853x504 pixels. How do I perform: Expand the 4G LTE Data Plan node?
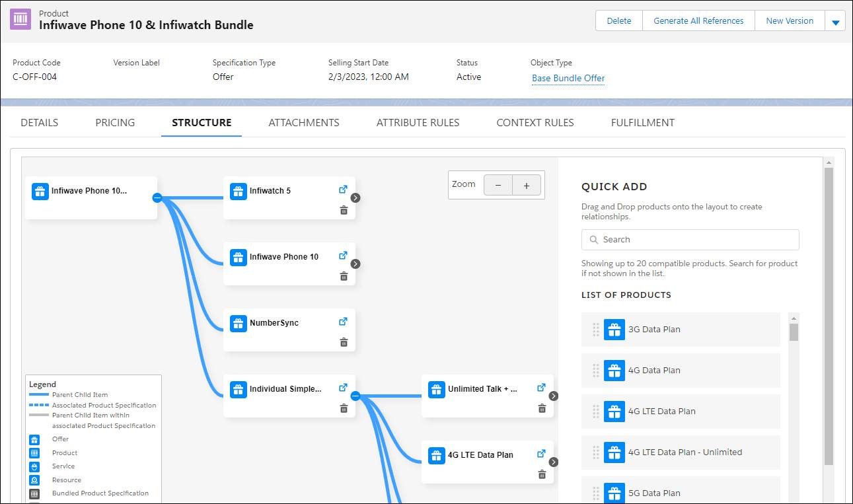click(554, 462)
